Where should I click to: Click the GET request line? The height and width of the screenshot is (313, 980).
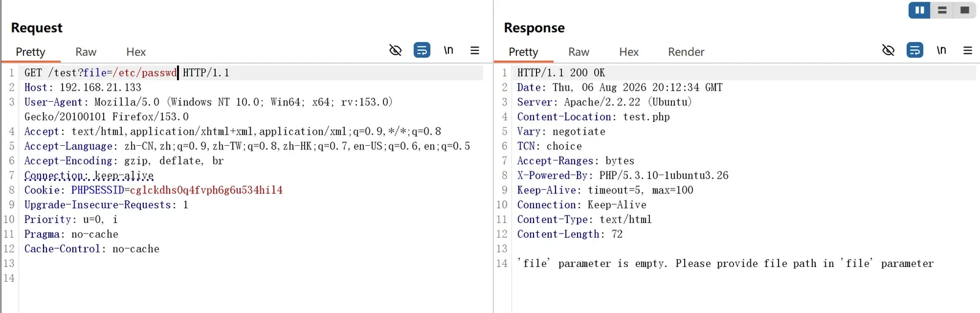[127, 73]
